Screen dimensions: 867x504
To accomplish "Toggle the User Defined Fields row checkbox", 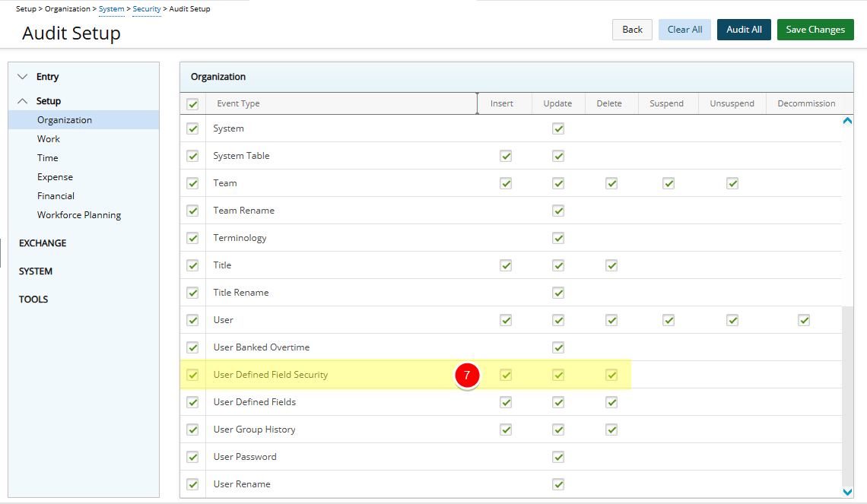I will point(192,402).
